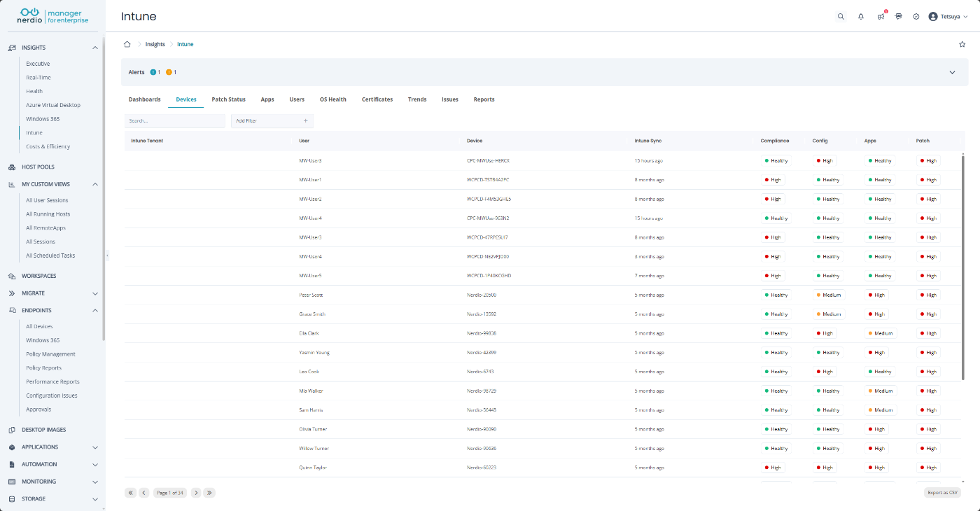Collapse the sidebar with the edge handle
980x511 pixels.
pyautogui.click(x=107, y=255)
